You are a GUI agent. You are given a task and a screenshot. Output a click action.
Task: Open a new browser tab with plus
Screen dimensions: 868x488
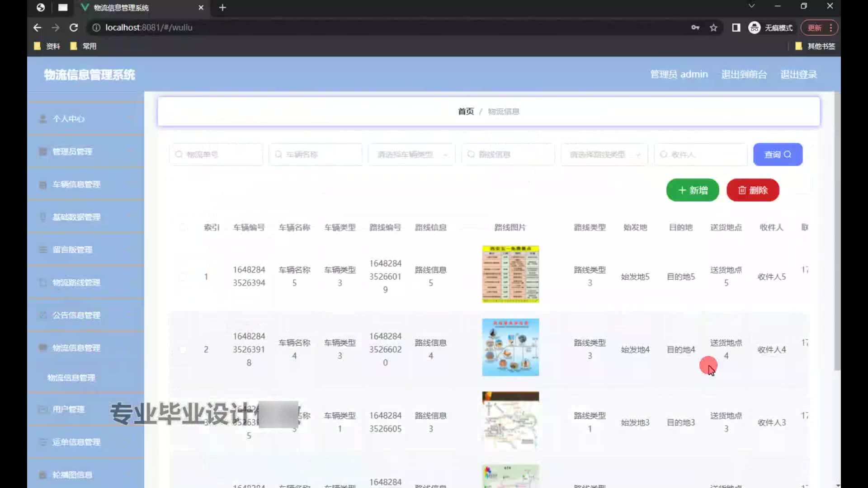coord(222,7)
